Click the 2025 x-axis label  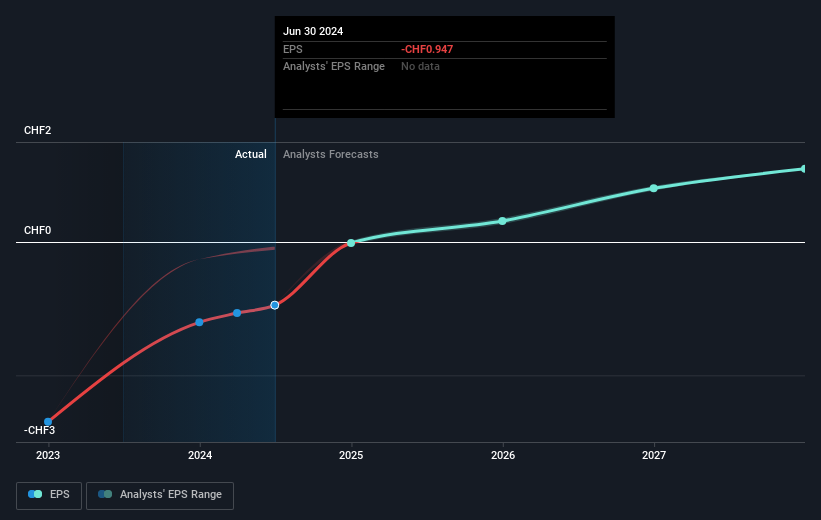[351, 456]
